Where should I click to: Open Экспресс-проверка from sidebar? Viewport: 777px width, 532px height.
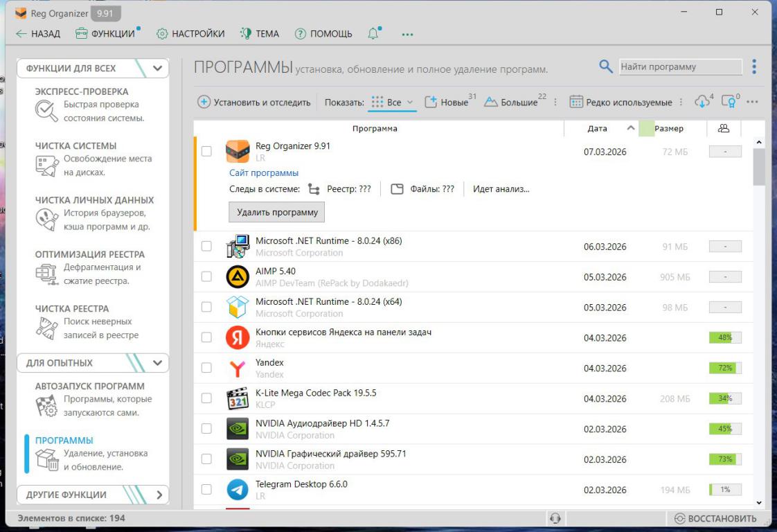click(82, 91)
